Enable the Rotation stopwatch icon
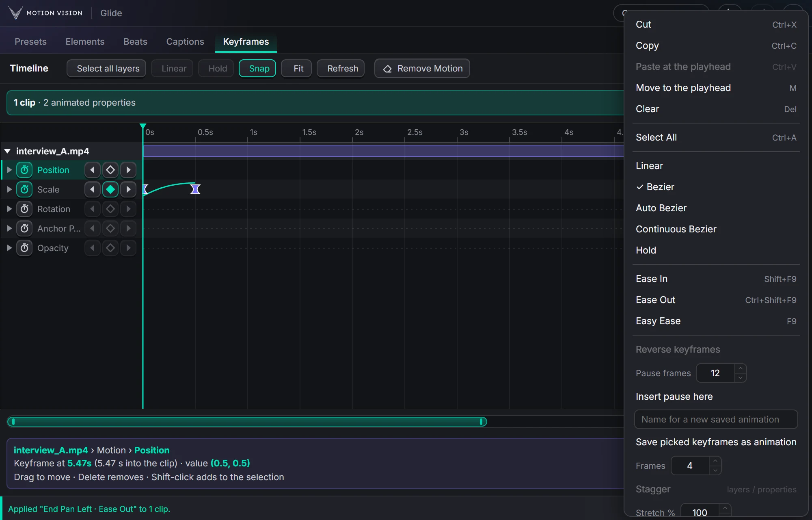The image size is (812, 520). point(24,209)
